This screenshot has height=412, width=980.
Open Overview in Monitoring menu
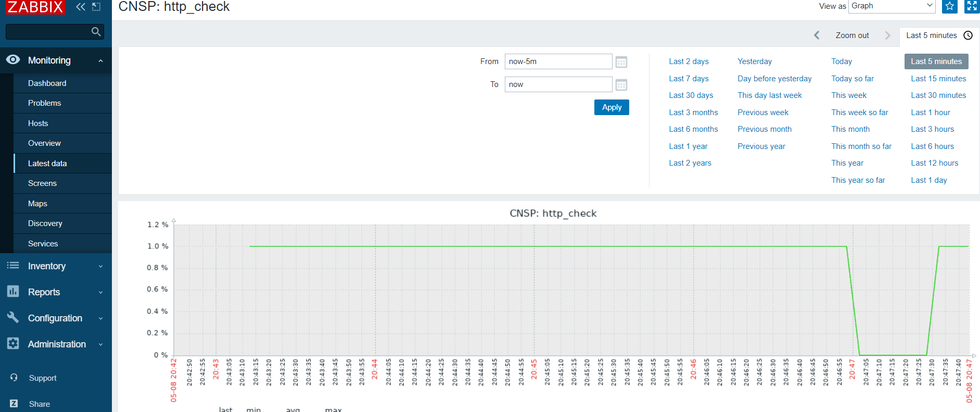click(62, 143)
